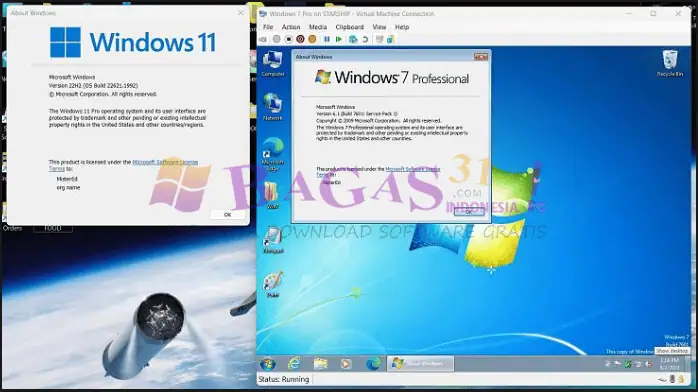Select the Paint desktop shortcut
Viewport: 698px width, 392px height.
(x=272, y=285)
